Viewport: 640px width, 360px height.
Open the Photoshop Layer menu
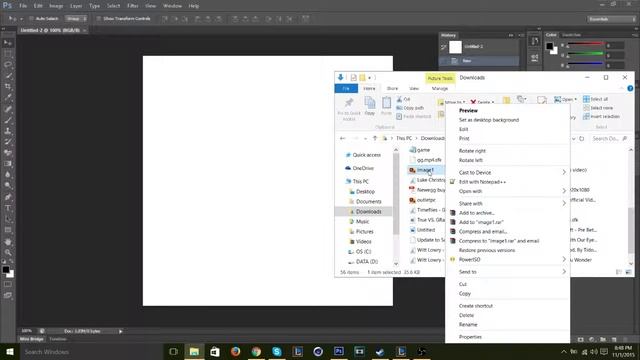click(x=76, y=6)
